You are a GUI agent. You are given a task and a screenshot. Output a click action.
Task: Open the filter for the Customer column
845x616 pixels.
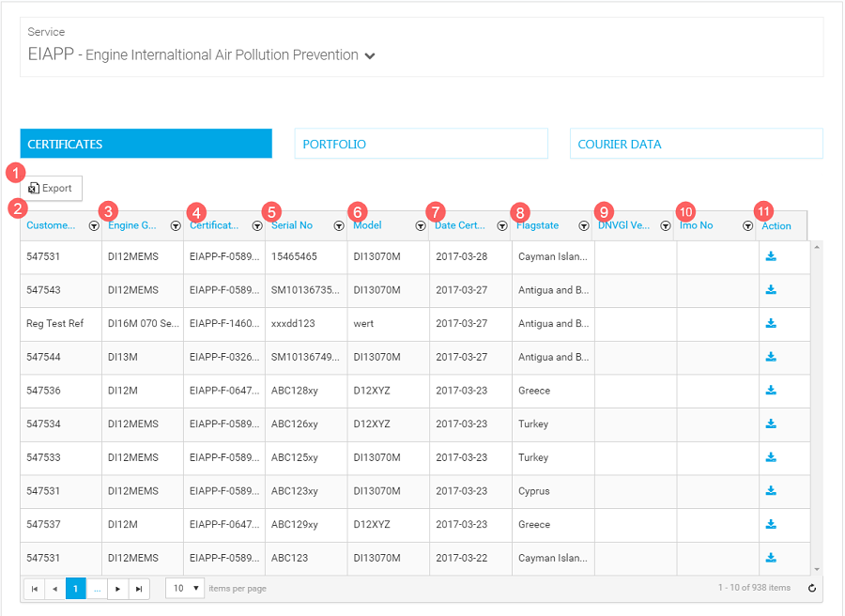tap(93, 225)
